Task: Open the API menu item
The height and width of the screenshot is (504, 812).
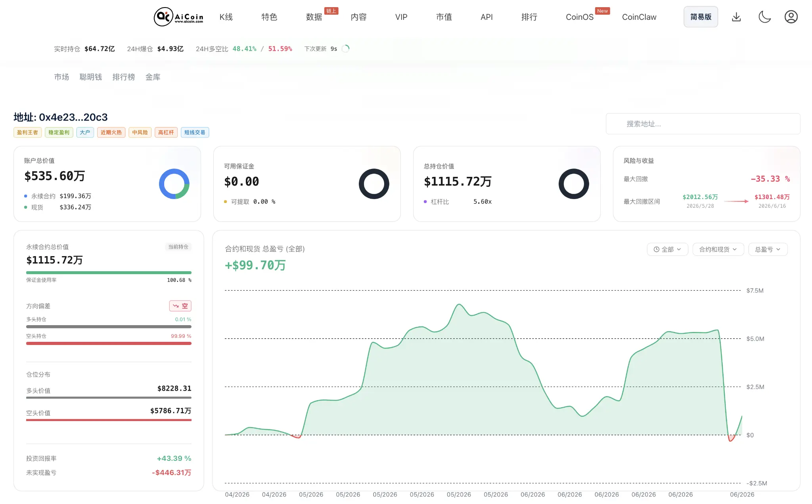Action: pyautogui.click(x=486, y=17)
